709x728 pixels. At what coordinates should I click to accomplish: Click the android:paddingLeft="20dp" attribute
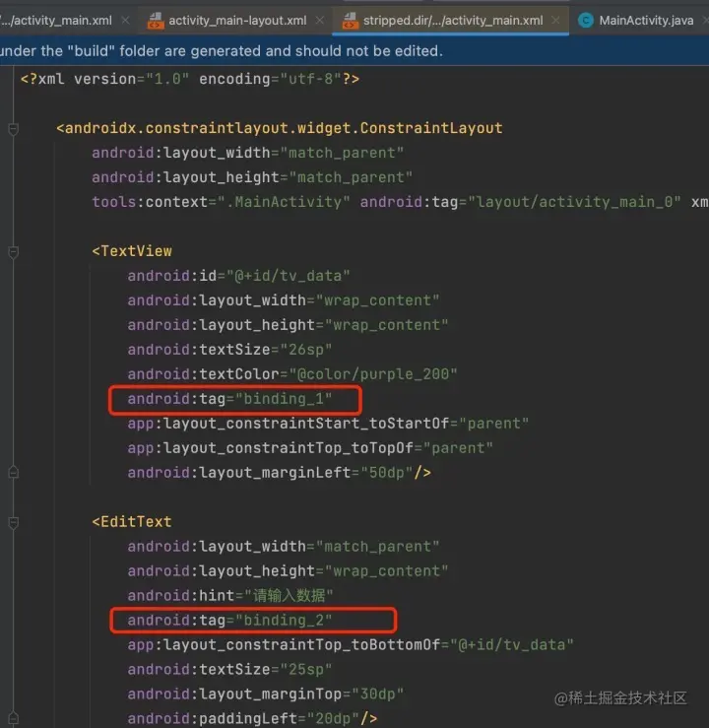pyautogui.click(x=243, y=719)
